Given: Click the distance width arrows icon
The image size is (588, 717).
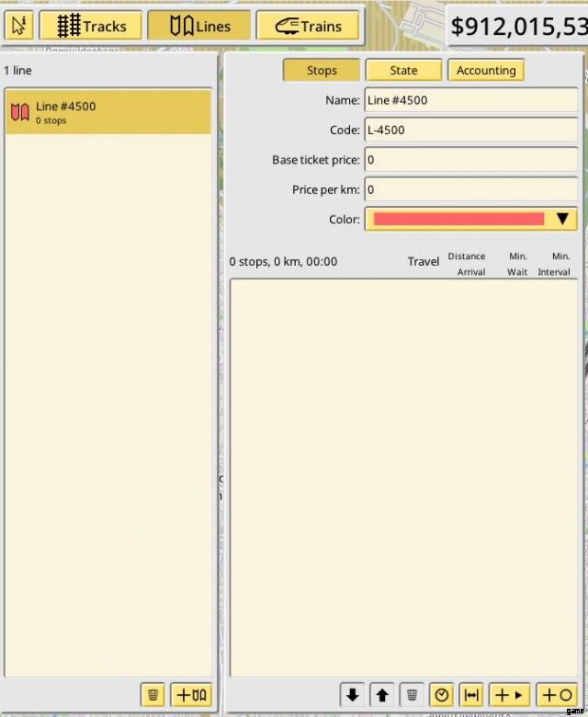Looking at the screenshot, I should [471, 695].
